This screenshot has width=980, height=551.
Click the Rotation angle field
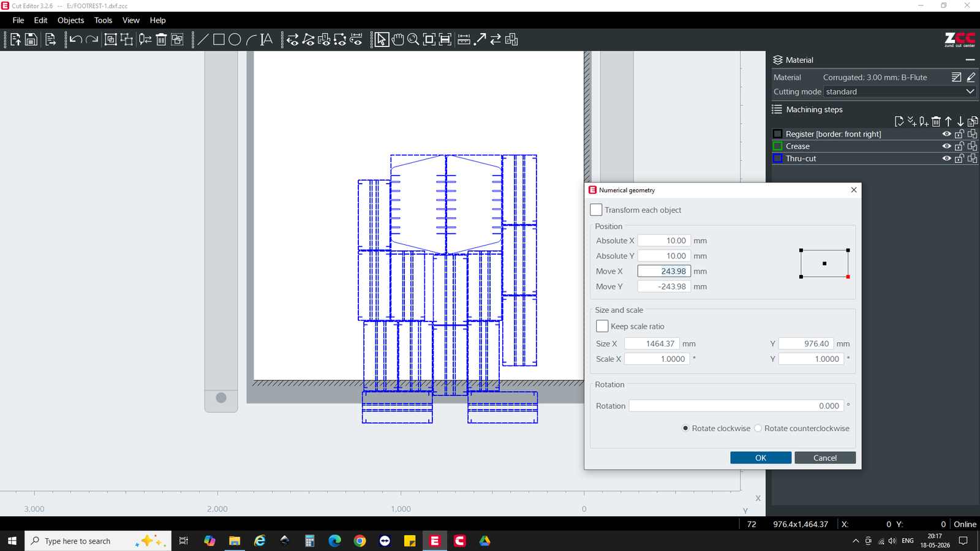(x=737, y=406)
